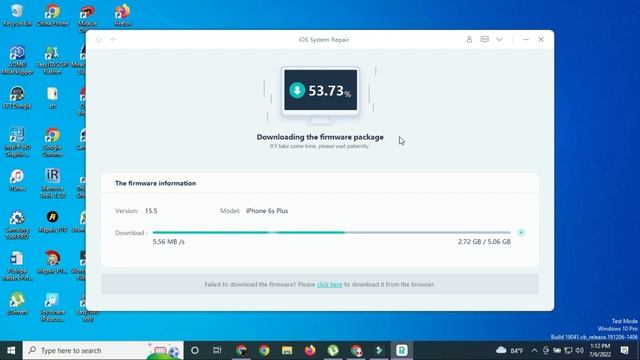
Task: Open the uTorrent desktop shortcut
Action: pos(17,304)
